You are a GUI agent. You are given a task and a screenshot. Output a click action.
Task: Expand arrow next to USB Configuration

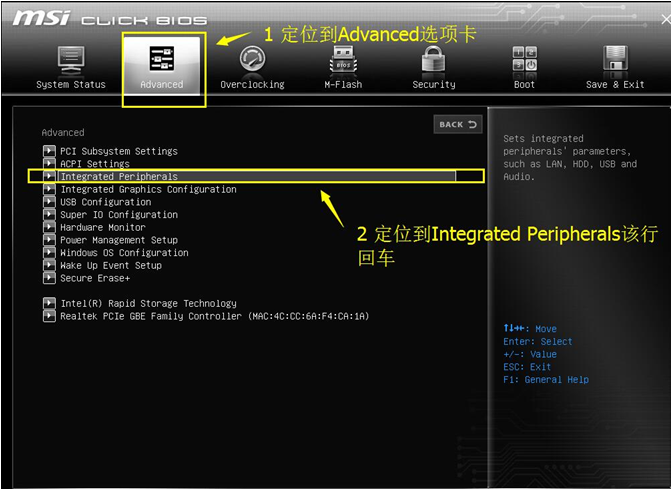click(x=49, y=201)
